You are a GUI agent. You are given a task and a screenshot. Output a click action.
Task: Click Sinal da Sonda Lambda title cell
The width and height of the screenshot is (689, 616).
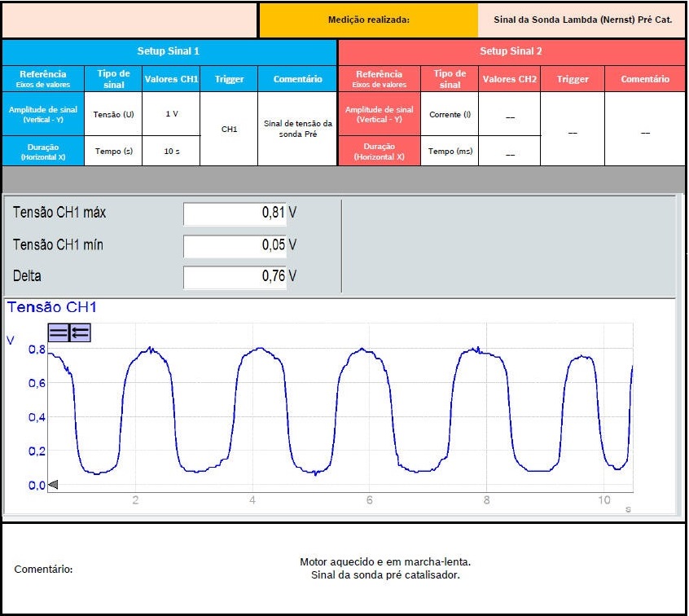click(x=582, y=20)
